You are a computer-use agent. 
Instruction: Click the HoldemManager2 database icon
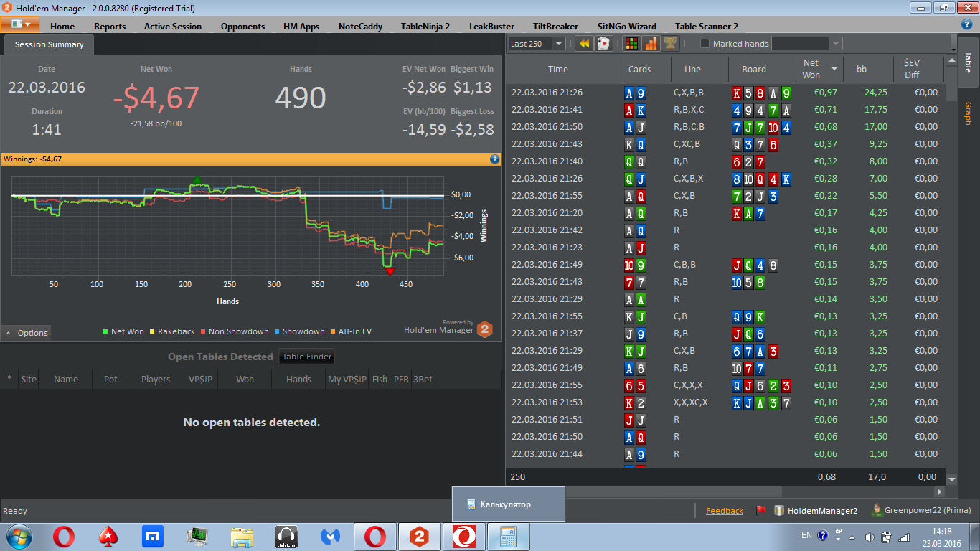778,511
